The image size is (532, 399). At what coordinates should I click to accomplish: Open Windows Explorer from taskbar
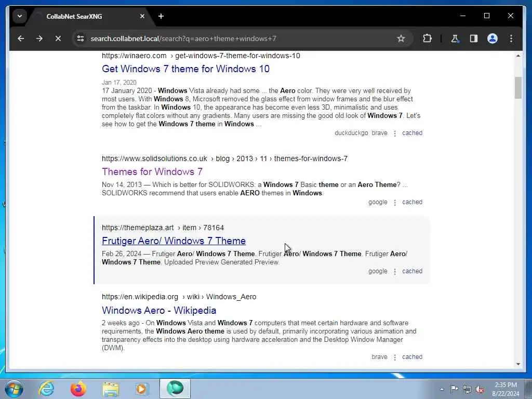click(x=111, y=389)
